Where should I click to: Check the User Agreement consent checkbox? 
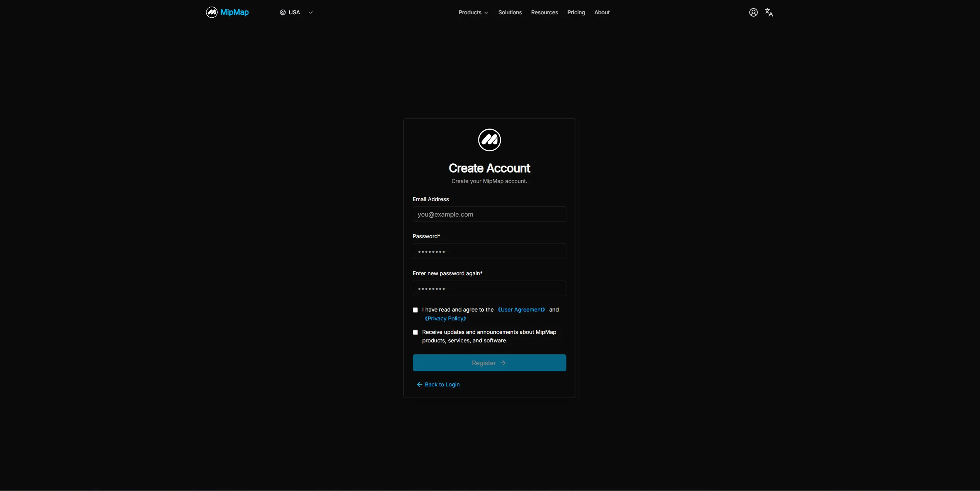point(415,310)
